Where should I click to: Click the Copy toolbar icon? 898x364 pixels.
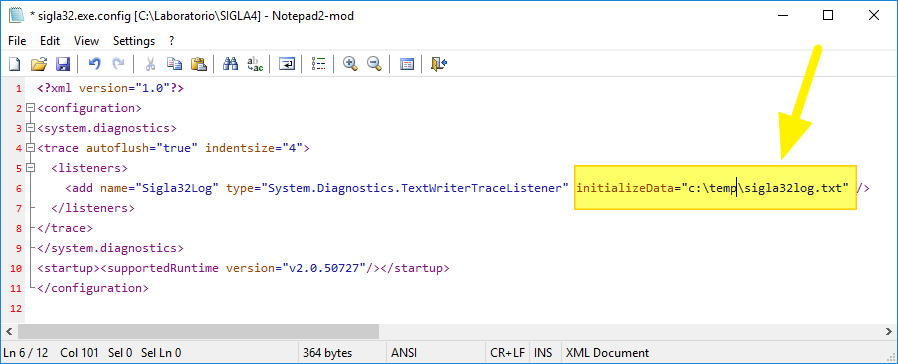174,64
